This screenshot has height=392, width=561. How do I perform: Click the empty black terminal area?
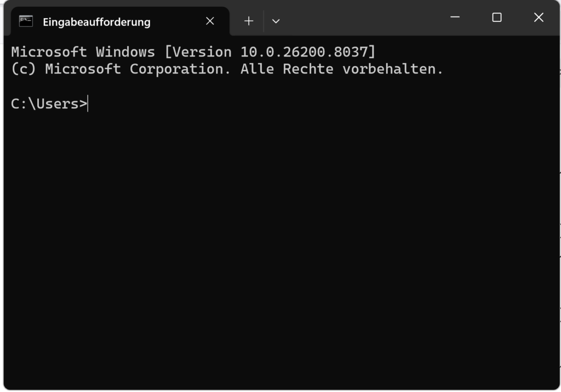click(x=274, y=246)
